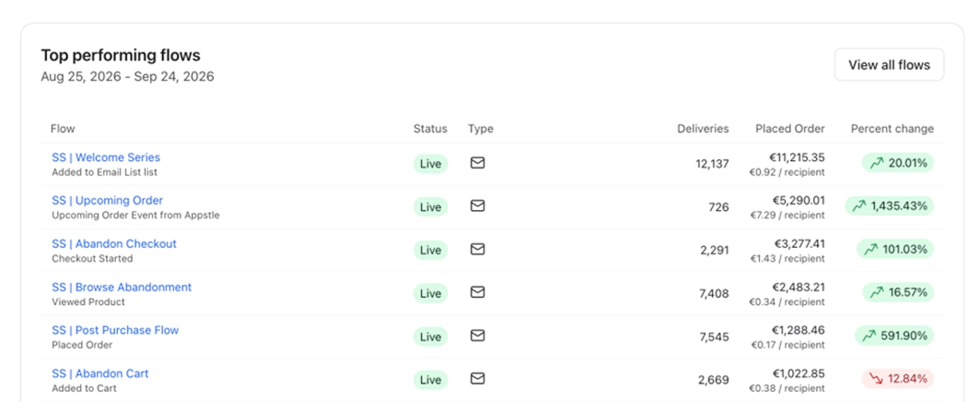Open the SS | Browse Abandonment flow link

pos(121,287)
